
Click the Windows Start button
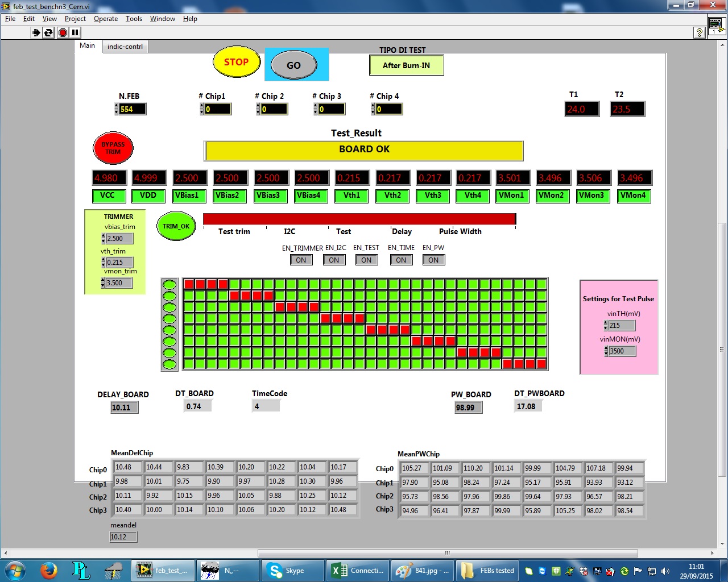tap(15, 570)
